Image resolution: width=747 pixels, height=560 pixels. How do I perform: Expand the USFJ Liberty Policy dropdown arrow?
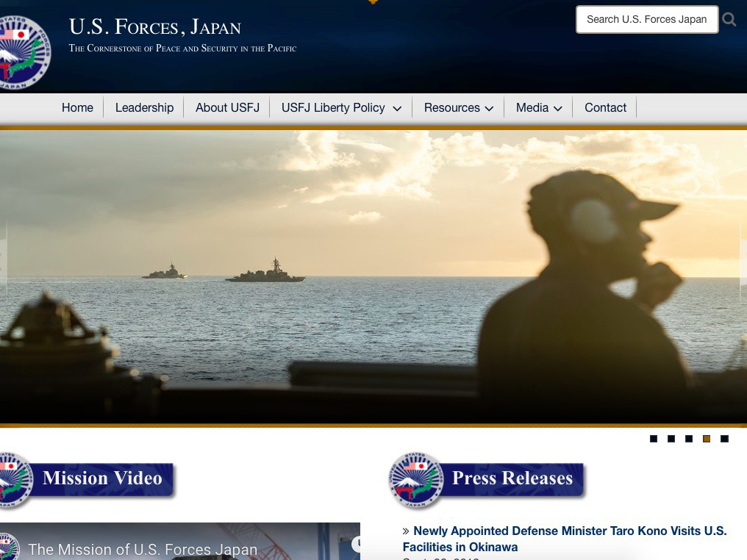click(x=397, y=109)
